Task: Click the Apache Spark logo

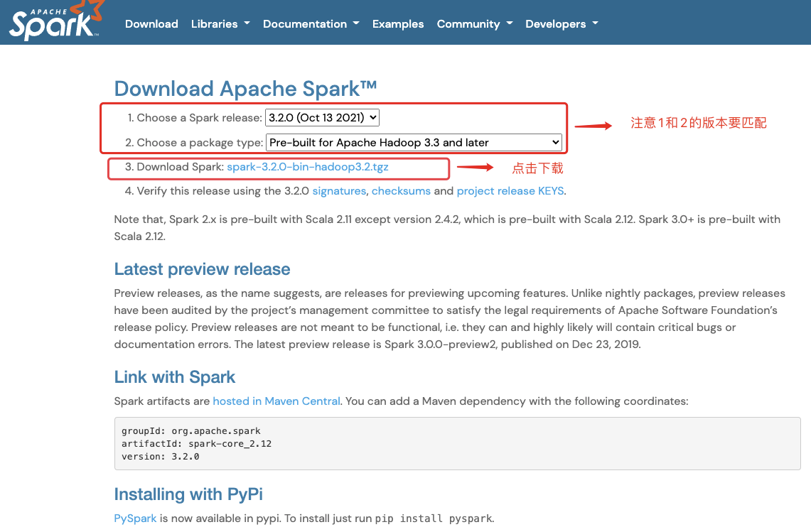Action: pos(57,21)
